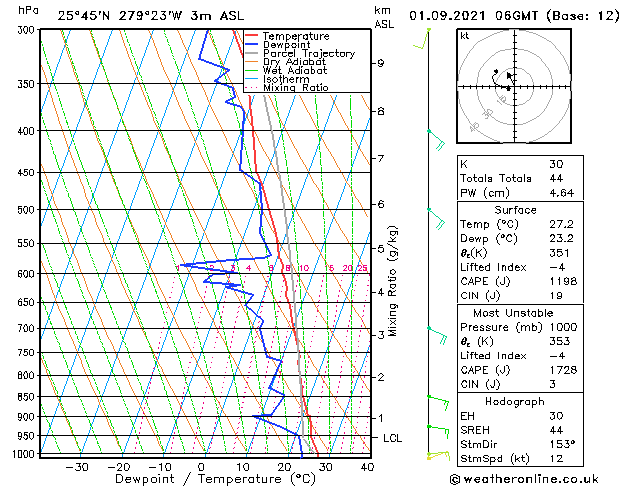Click the weatheronline.co.uk copyright text
This screenshot has width=629, height=486.
[x=524, y=479]
